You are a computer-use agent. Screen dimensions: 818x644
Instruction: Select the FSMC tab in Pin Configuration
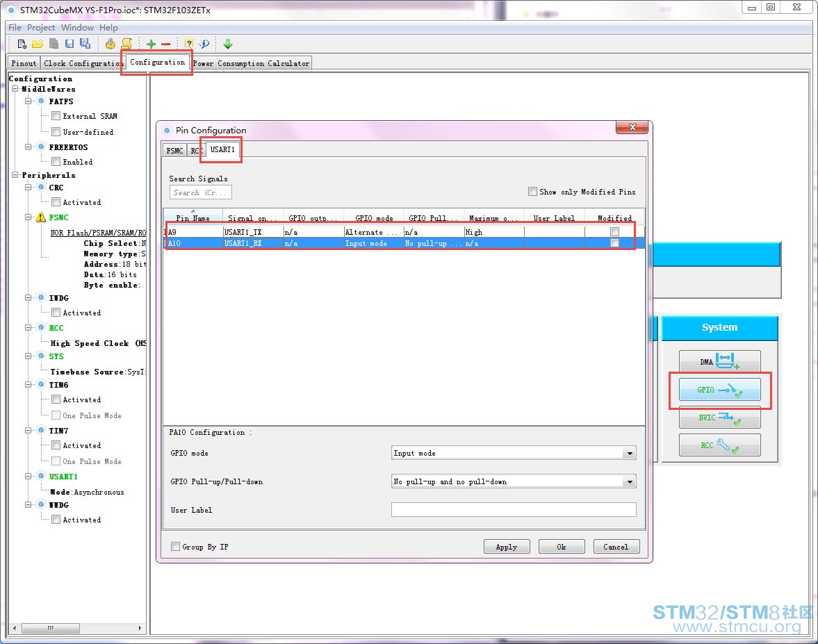coord(174,151)
